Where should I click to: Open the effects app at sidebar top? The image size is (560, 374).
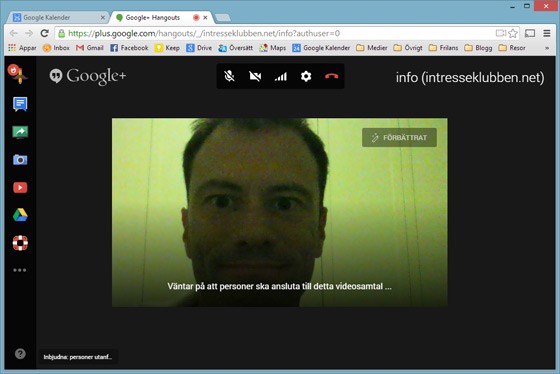[18, 74]
